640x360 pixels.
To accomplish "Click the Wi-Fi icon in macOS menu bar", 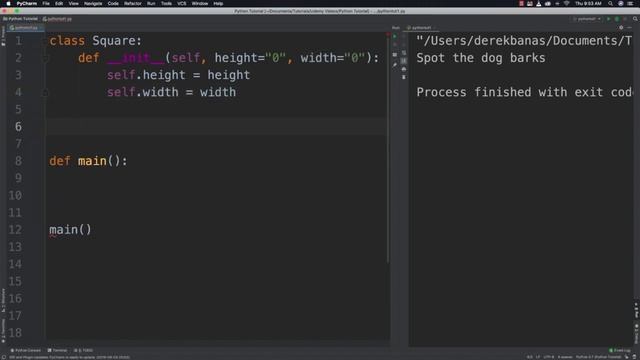I will click(x=567, y=3).
